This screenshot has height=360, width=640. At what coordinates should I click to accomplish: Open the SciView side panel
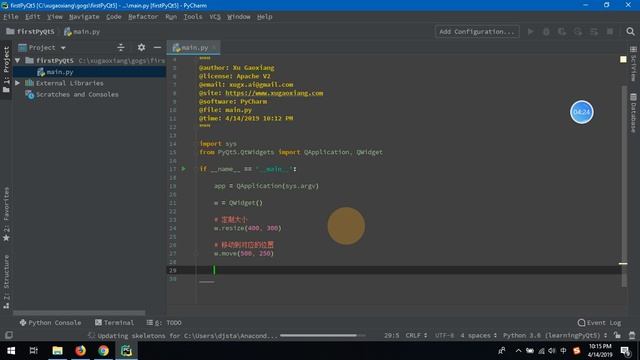[633, 63]
